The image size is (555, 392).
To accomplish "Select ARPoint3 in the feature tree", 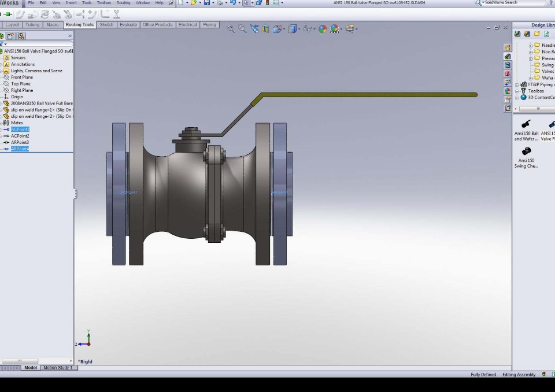I will [x=20, y=142].
